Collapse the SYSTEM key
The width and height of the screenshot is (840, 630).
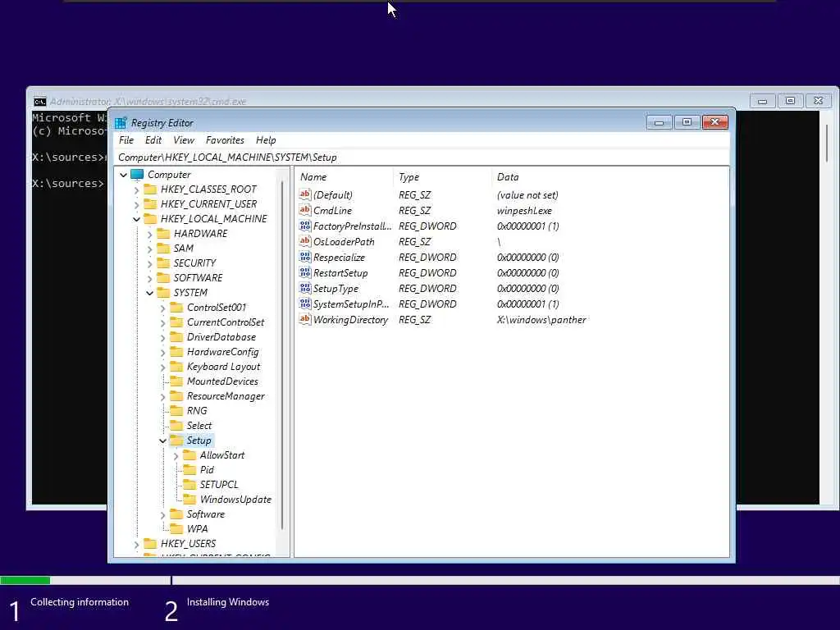(150, 293)
